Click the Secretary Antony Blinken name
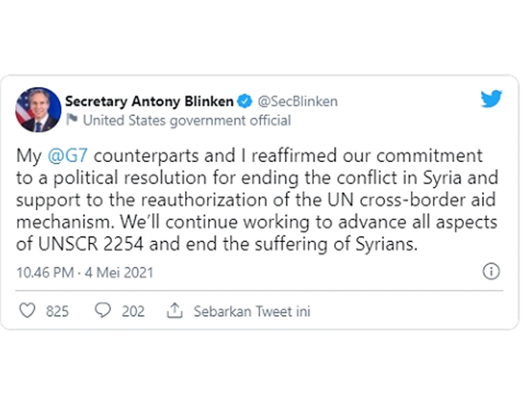Screen dimensions: 532x399 (149, 101)
